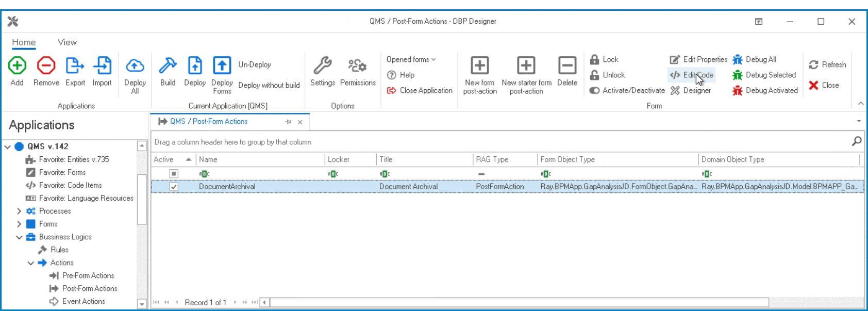Click Close Application in the ribbon
The height and width of the screenshot is (311, 868).
tap(420, 90)
